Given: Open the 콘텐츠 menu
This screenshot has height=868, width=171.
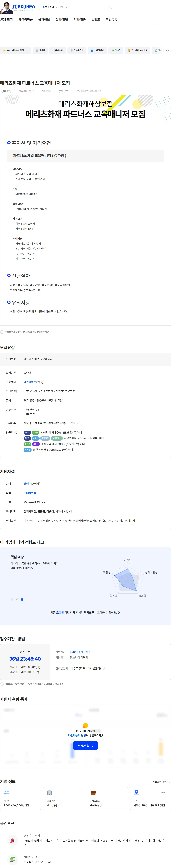Looking at the screenshot, I should pyautogui.click(x=96, y=20).
